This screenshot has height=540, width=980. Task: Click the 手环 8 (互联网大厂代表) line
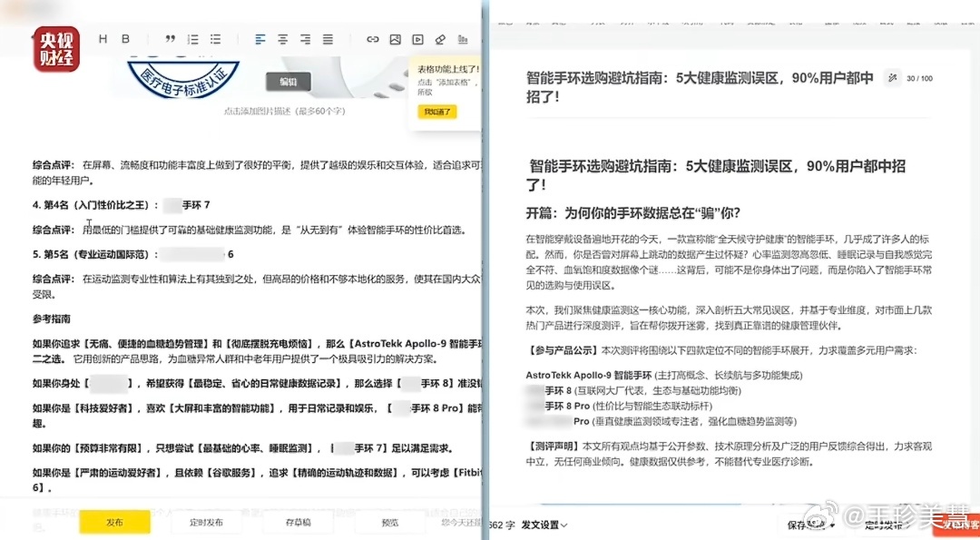(633, 390)
